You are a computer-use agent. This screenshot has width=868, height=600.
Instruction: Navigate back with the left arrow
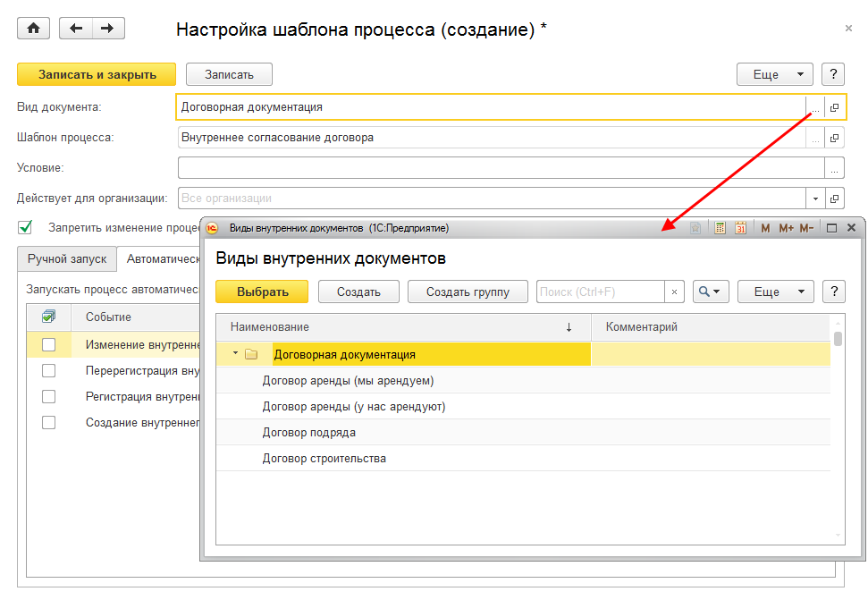(x=76, y=29)
